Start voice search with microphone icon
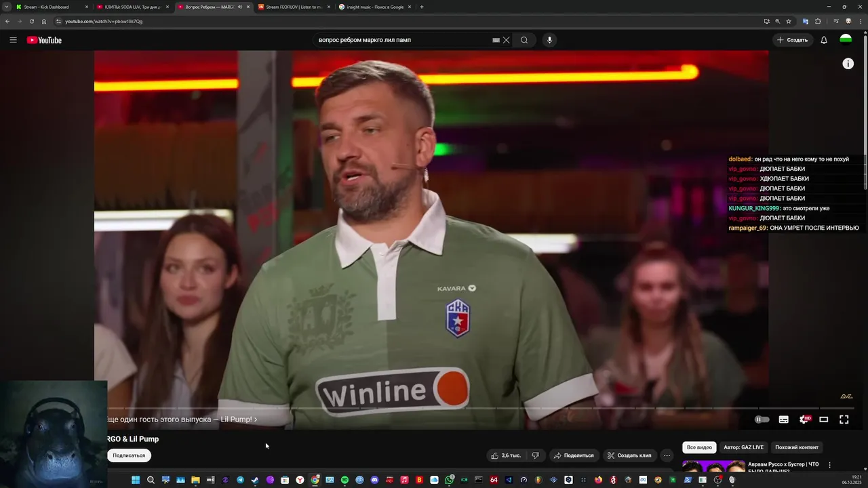Image resolution: width=868 pixels, height=488 pixels. point(549,40)
